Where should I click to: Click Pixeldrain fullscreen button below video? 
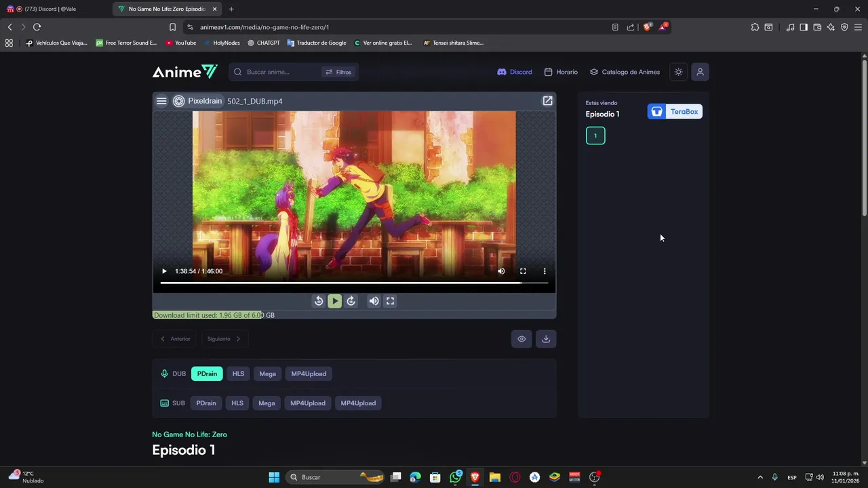click(390, 301)
